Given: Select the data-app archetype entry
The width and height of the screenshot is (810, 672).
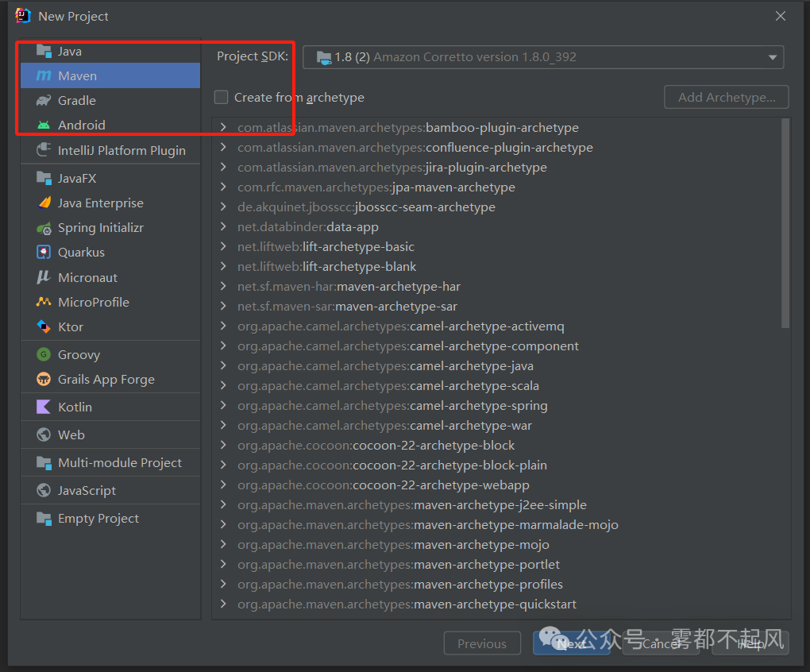Looking at the screenshot, I should 307,226.
